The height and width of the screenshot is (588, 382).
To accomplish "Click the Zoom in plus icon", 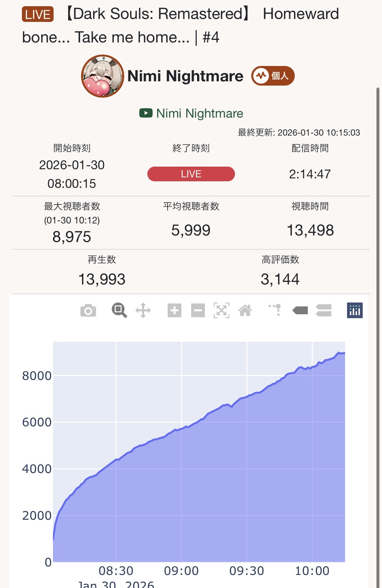I will [174, 310].
